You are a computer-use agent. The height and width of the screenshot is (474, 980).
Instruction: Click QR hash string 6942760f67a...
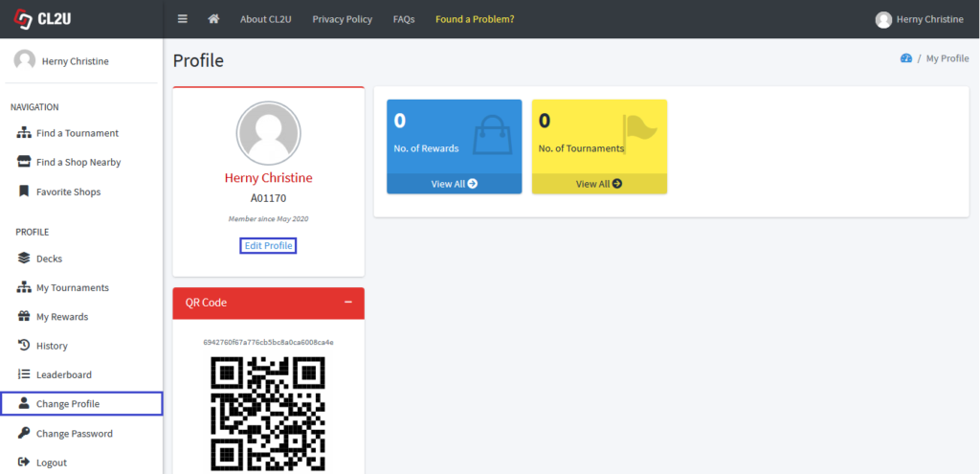tap(268, 342)
